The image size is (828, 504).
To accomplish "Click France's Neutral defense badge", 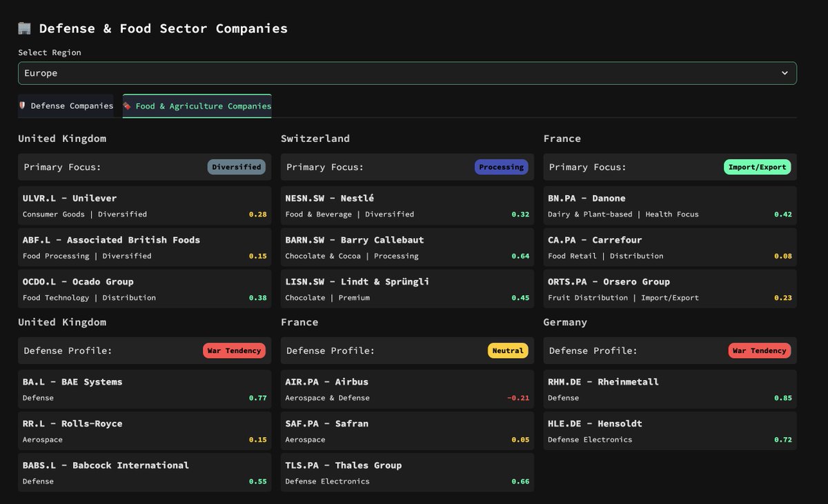I will click(x=509, y=350).
